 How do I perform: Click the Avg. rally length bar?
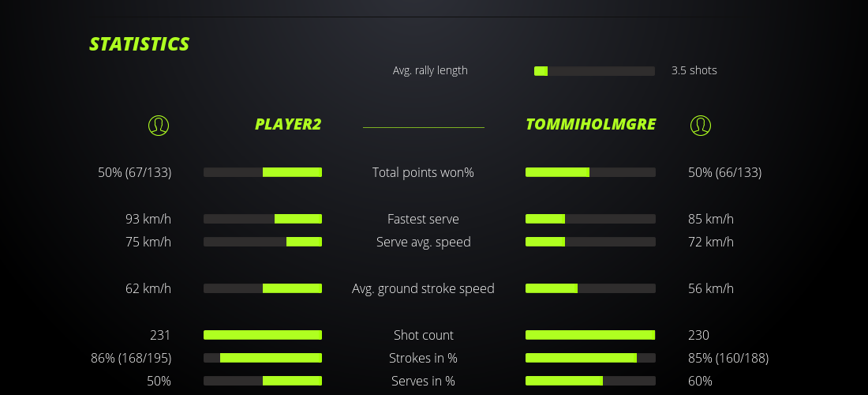pos(594,71)
